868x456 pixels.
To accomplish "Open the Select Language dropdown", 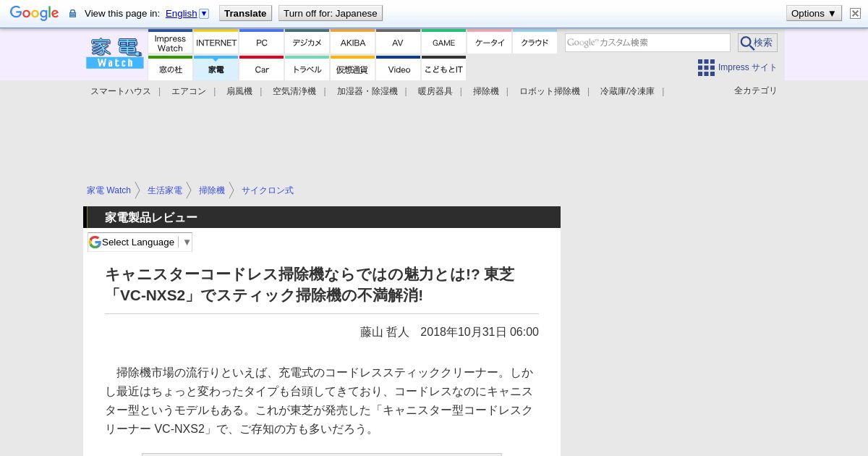I will (140, 242).
